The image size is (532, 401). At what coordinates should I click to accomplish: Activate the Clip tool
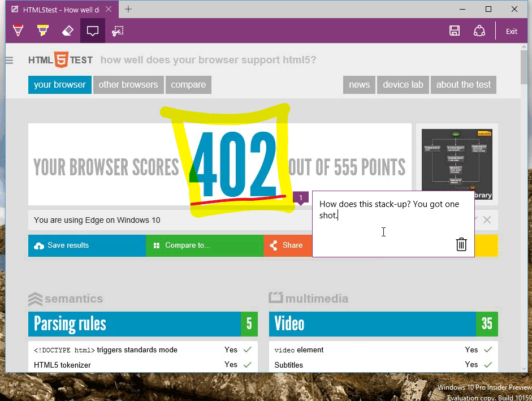(x=118, y=31)
